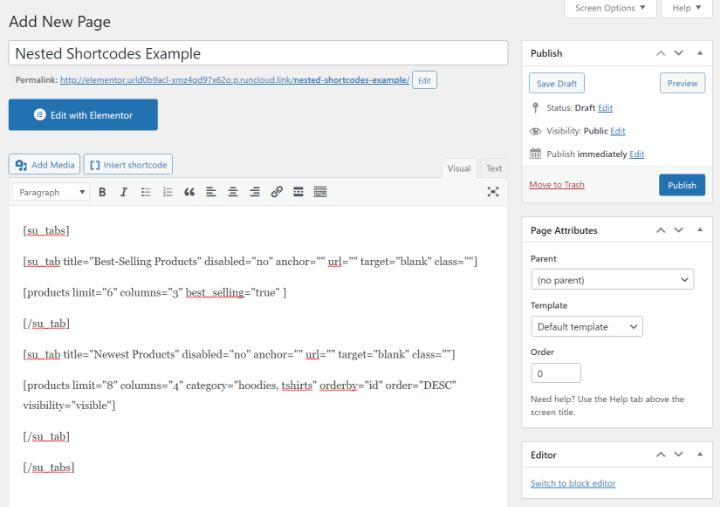Image resolution: width=720 pixels, height=507 pixels.
Task: Toggle the toolbar kitchen sink
Action: click(320, 192)
